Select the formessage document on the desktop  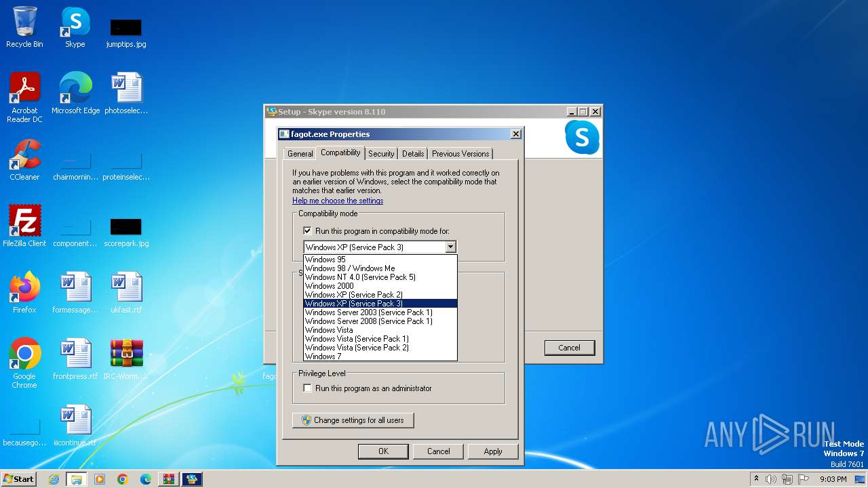point(75,292)
